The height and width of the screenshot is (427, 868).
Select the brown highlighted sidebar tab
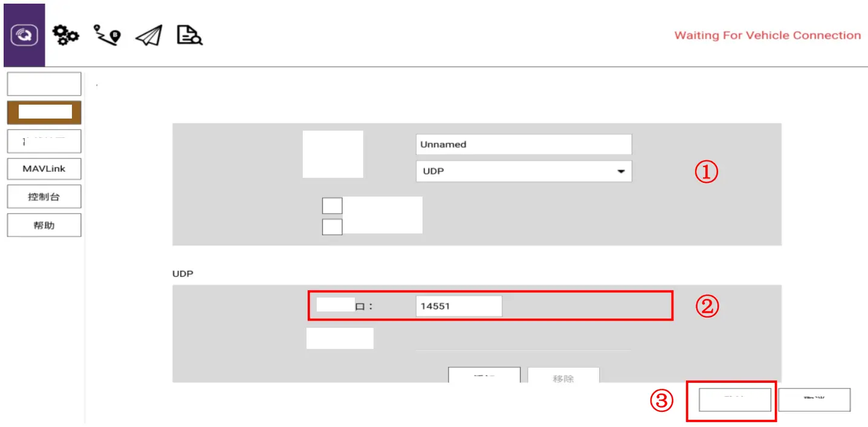coord(44,112)
